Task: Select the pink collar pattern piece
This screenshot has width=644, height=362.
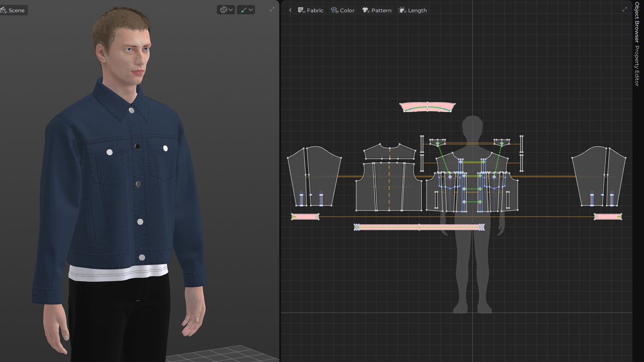Action: pyautogui.click(x=427, y=107)
